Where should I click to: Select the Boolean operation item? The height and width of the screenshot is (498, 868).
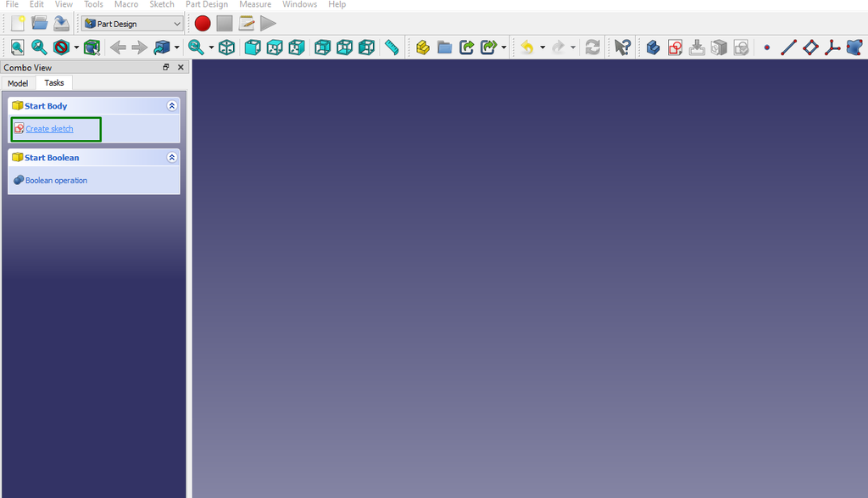point(55,180)
